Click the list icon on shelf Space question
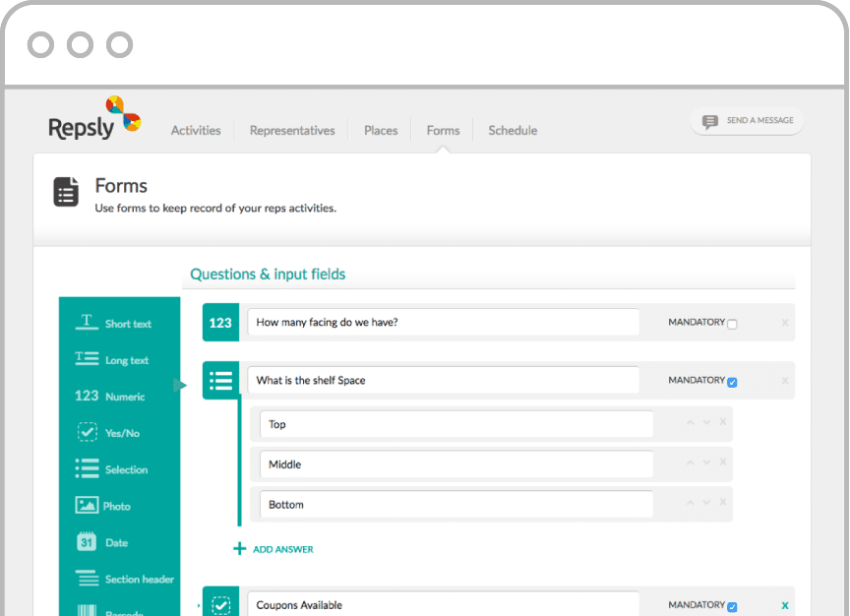This screenshot has height=616, width=850. (x=220, y=381)
